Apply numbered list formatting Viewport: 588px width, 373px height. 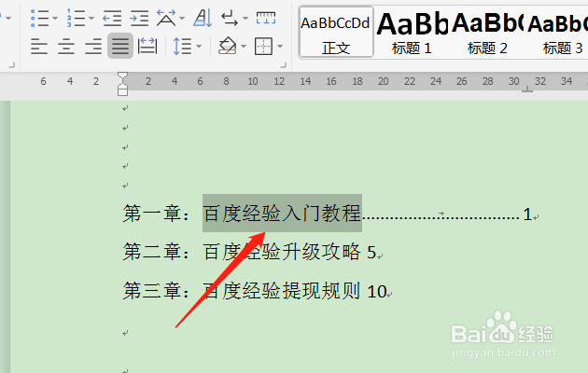(77, 18)
